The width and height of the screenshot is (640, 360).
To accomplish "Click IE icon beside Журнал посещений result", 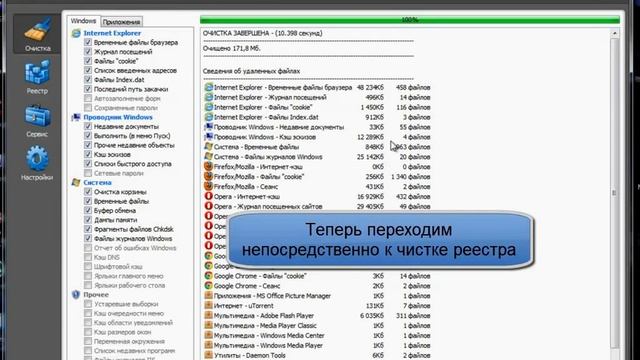I will (x=209, y=97).
